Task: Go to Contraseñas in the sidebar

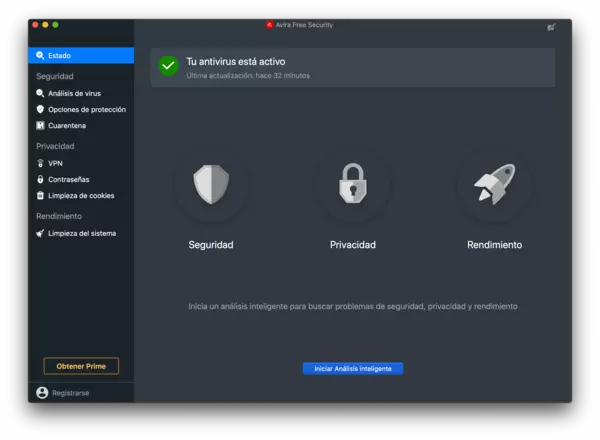Action: click(68, 179)
